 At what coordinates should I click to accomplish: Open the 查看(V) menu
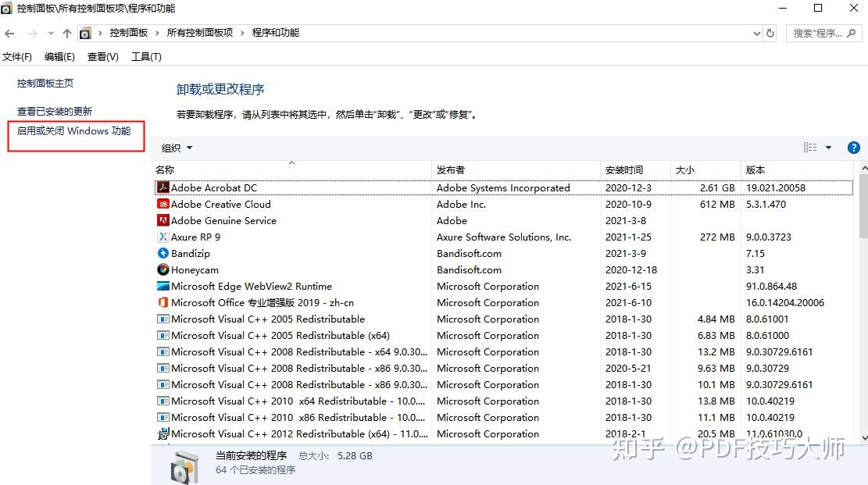(x=103, y=56)
